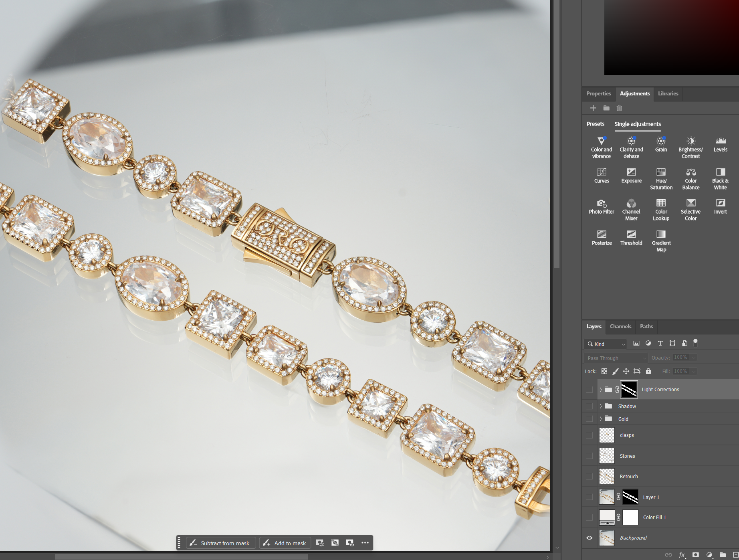Expand the Shadow layer group
Screen dimensions: 739x560
tap(600, 406)
